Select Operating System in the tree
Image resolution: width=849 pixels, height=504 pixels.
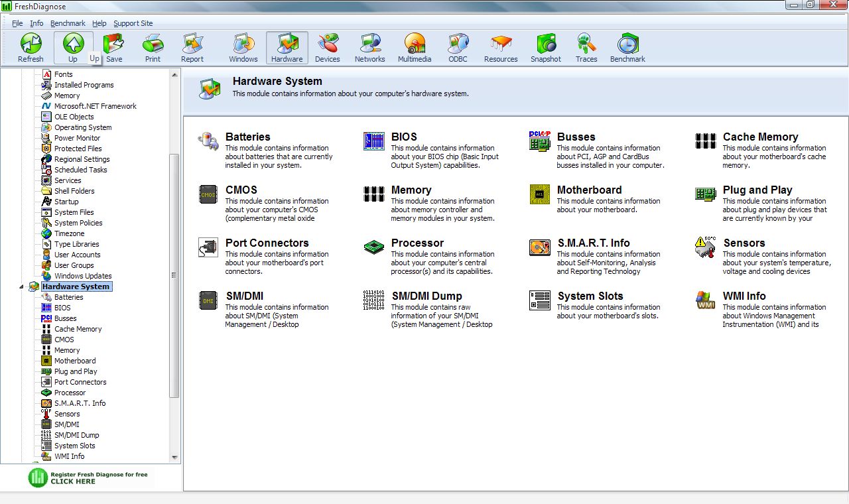coord(83,127)
